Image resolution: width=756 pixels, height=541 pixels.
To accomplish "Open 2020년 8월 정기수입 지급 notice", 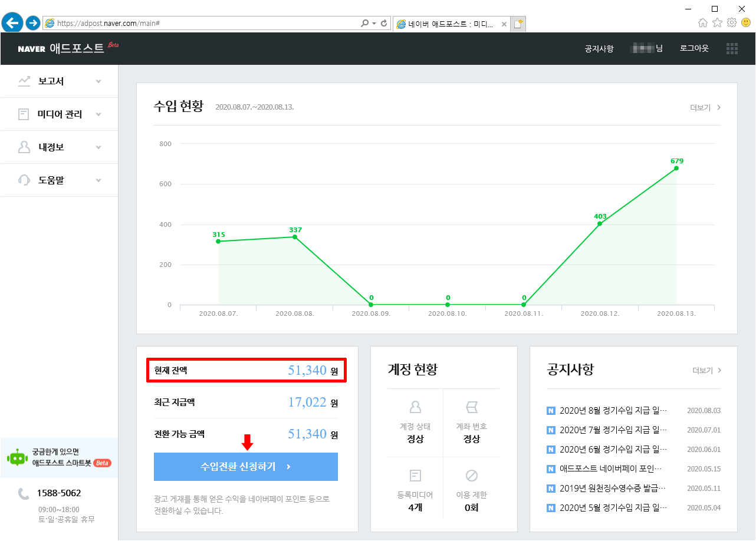I will pyautogui.click(x=613, y=411).
